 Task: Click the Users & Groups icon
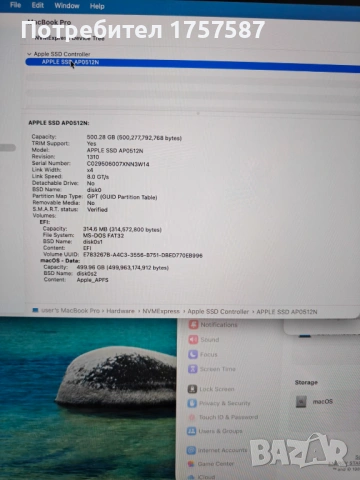coord(191,431)
